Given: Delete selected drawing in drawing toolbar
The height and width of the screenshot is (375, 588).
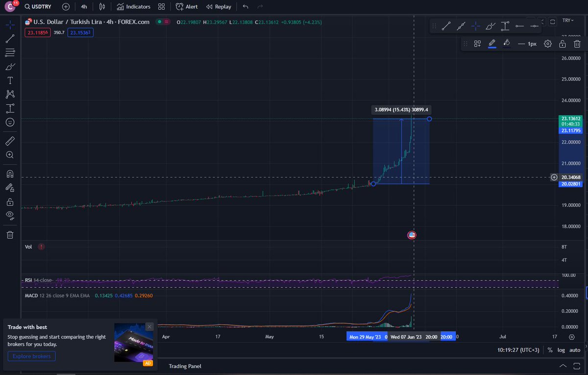Looking at the screenshot, I should coord(577,44).
